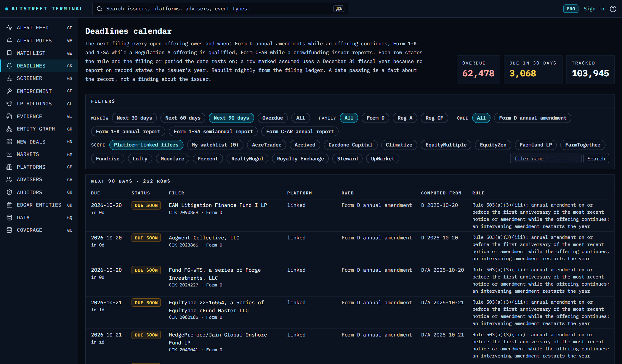This screenshot has height=364, width=622.
Task: Select Reg A family filter
Action: (405, 118)
